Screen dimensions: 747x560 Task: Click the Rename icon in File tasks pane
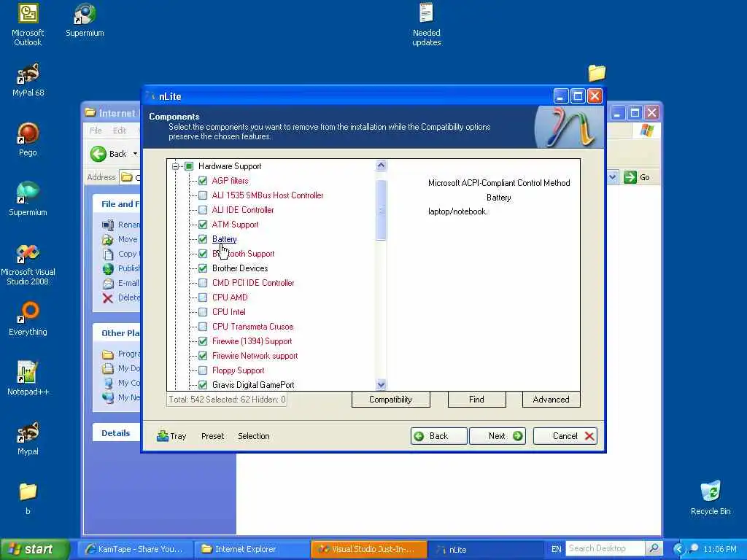(108, 225)
